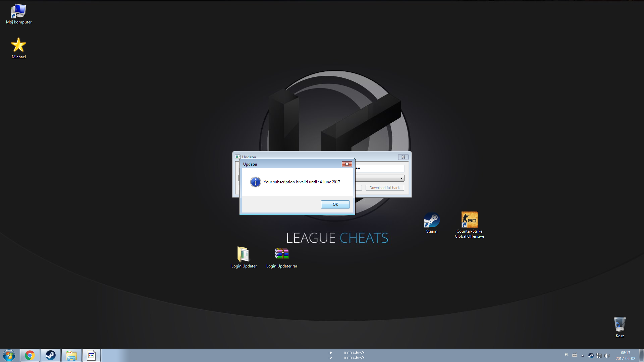Click Download full hack in background Updater window
The height and width of the screenshot is (362, 644).
pos(385,188)
